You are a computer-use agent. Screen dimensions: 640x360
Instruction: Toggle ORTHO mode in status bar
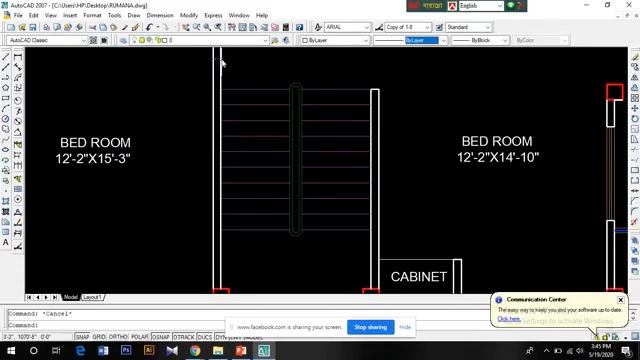(118, 337)
